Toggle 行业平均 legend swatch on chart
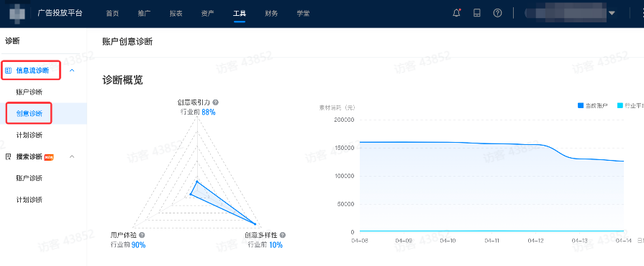This screenshot has height=266, width=644. point(620,105)
